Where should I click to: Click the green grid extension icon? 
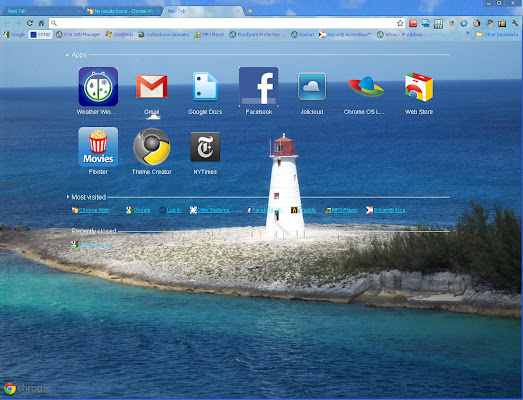[438, 23]
